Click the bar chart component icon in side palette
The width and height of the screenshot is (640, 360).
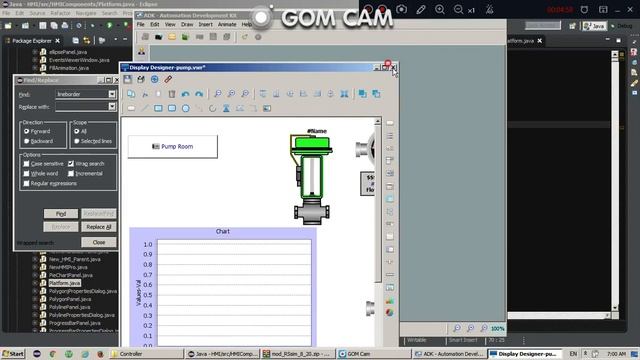(x=390, y=300)
